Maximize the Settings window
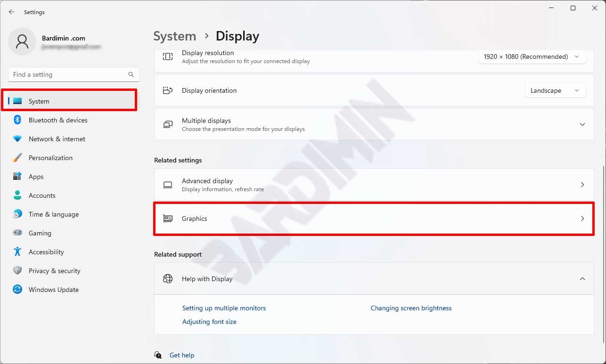606x364 pixels. pyautogui.click(x=573, y=8)
